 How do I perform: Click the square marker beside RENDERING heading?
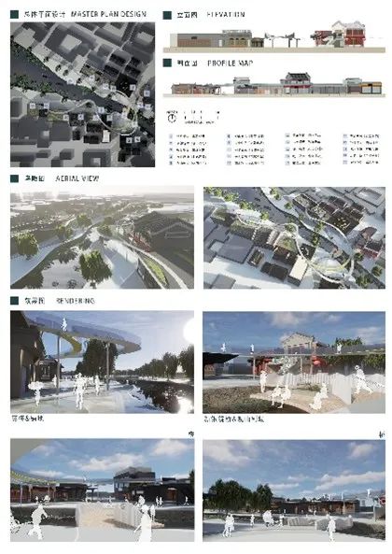(x=14, y=301)
